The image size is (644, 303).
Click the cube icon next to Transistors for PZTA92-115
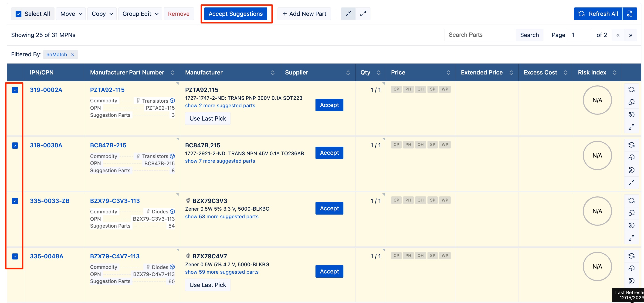[172, 101]
